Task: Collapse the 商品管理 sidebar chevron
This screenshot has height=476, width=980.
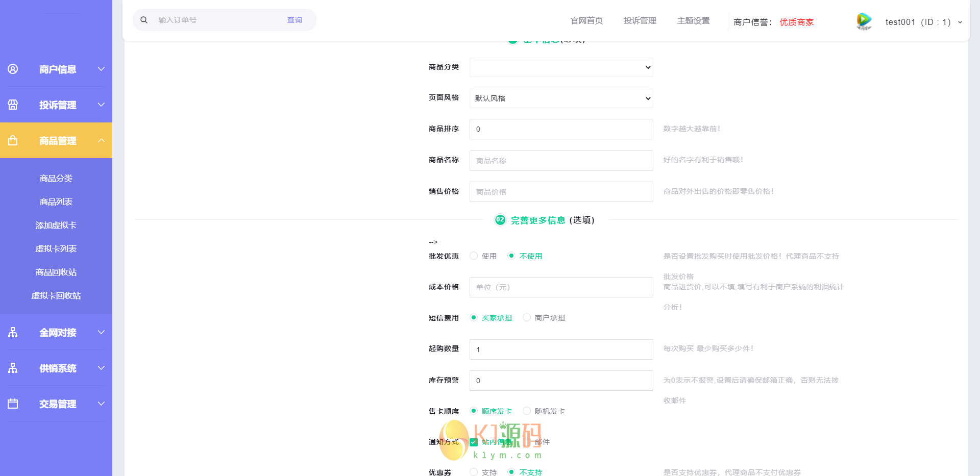Action: [101, 140]
